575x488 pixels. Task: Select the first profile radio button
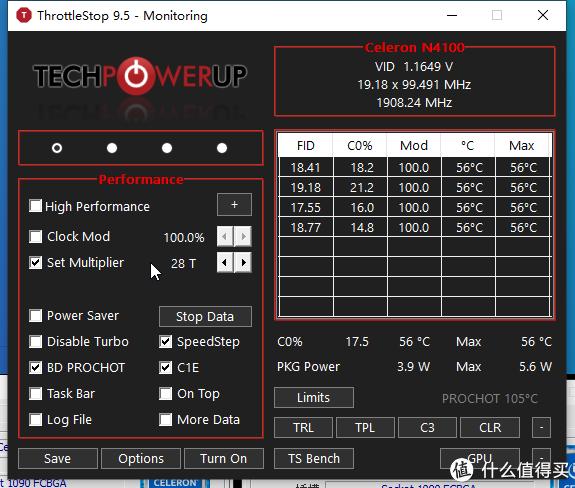tap(57, 148)
